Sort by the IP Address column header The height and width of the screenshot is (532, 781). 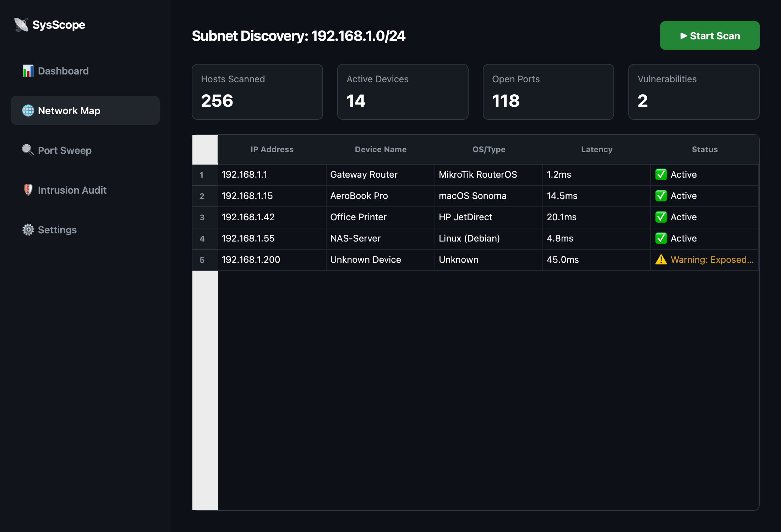click(272, 149)
